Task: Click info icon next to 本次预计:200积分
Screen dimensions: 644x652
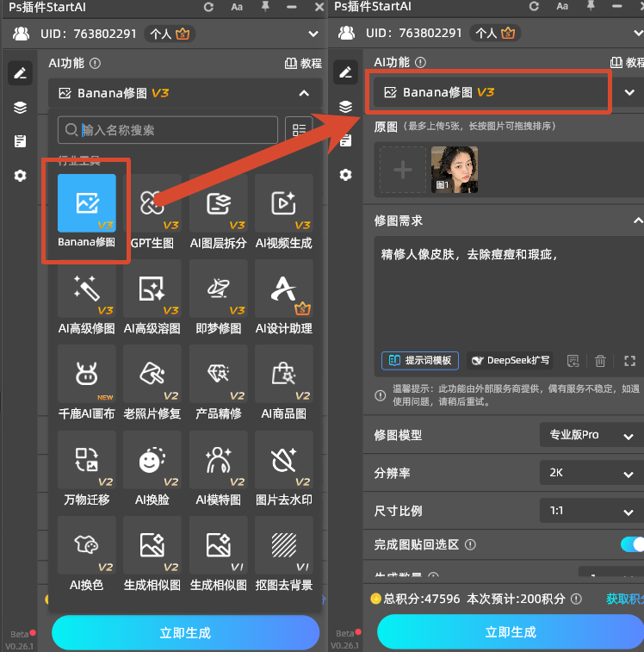Action: click(576, 599)
